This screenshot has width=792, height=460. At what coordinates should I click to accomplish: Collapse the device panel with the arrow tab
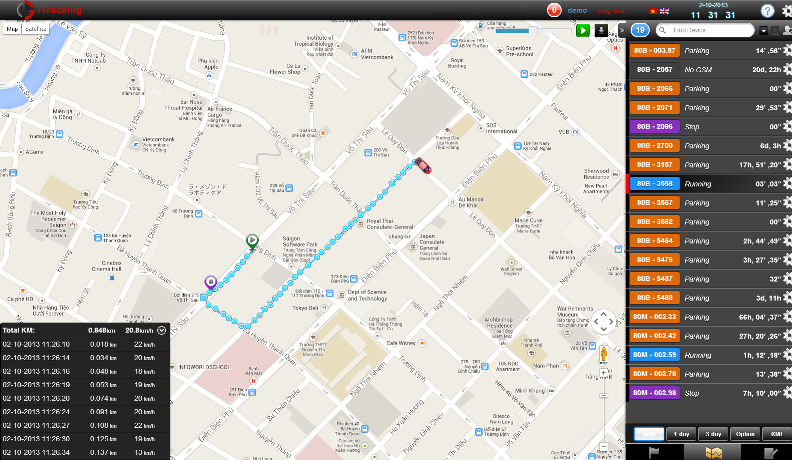[622, 30]
